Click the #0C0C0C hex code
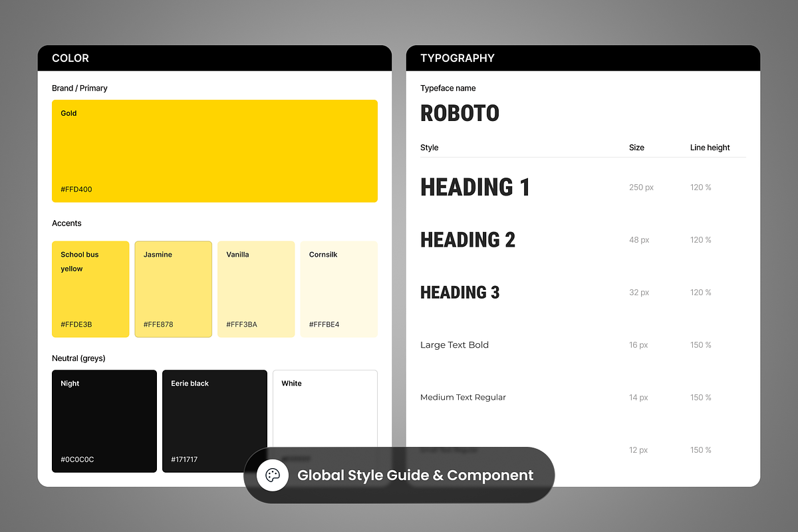 (x=77, y=460)
